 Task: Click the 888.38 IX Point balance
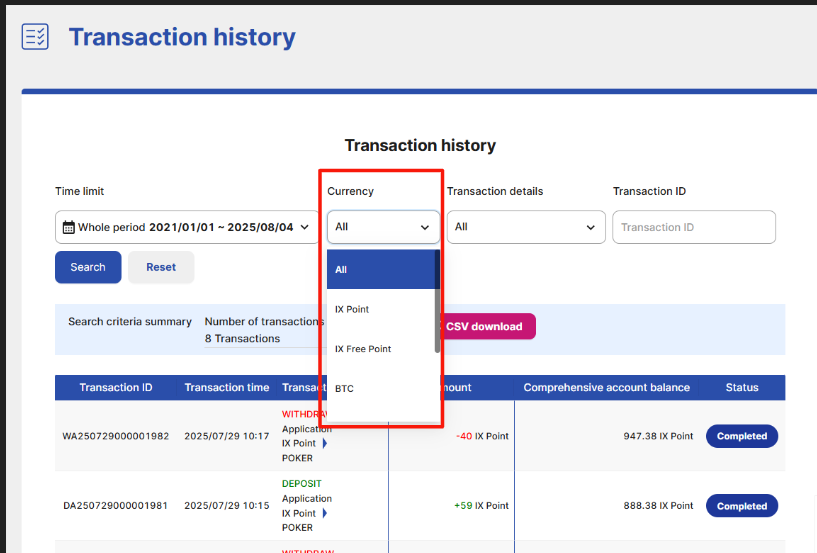click(658, 506)
